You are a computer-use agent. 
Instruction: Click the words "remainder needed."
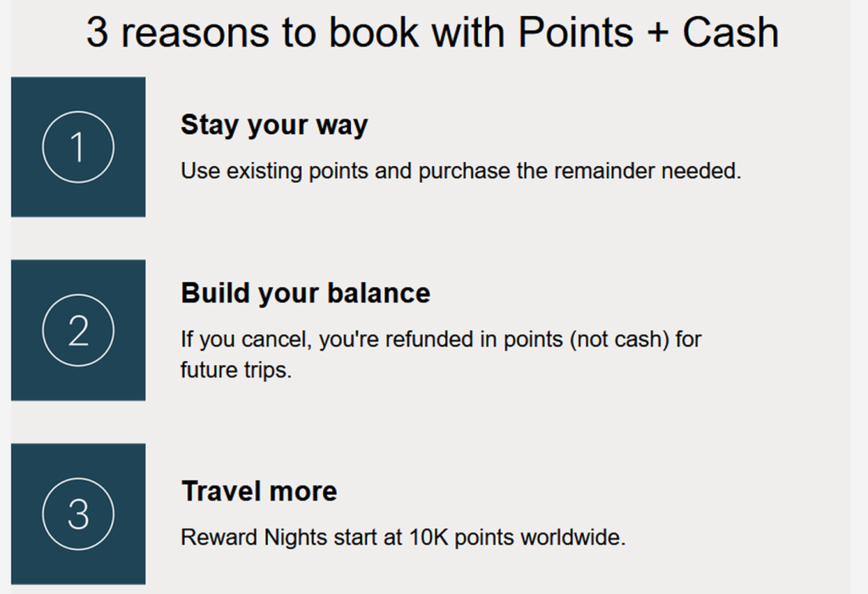(x=648, y=171)
